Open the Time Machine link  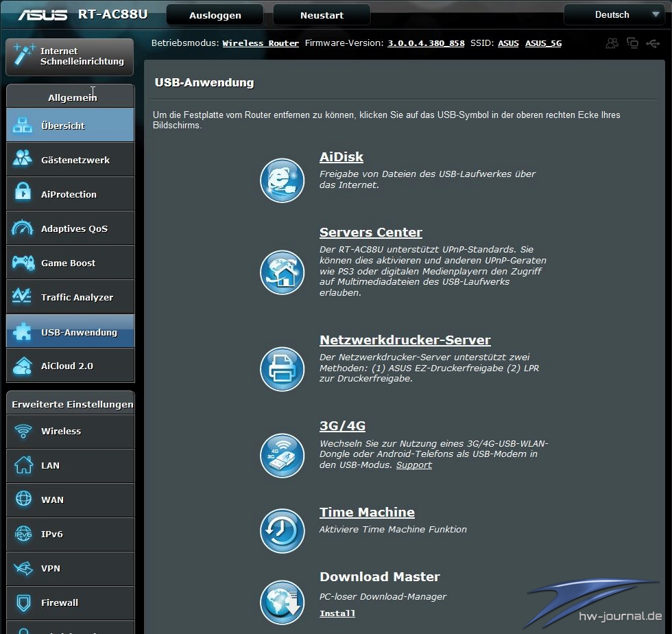(367, 512)
